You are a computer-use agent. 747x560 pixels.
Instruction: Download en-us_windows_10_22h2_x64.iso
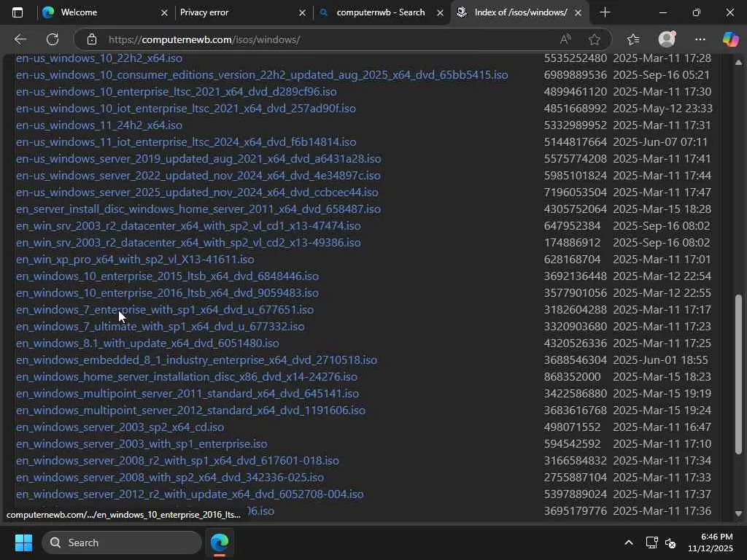tap(99, 58)
